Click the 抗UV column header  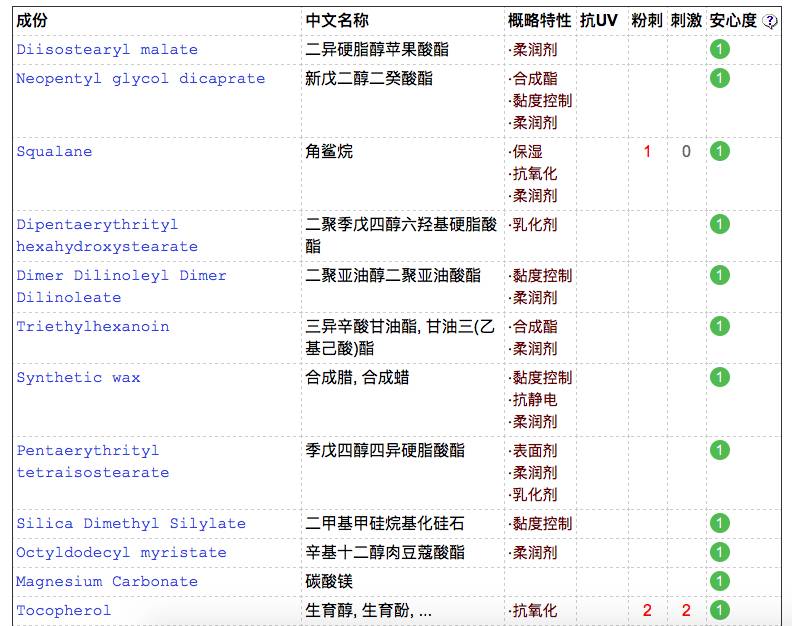click(598, 21)
